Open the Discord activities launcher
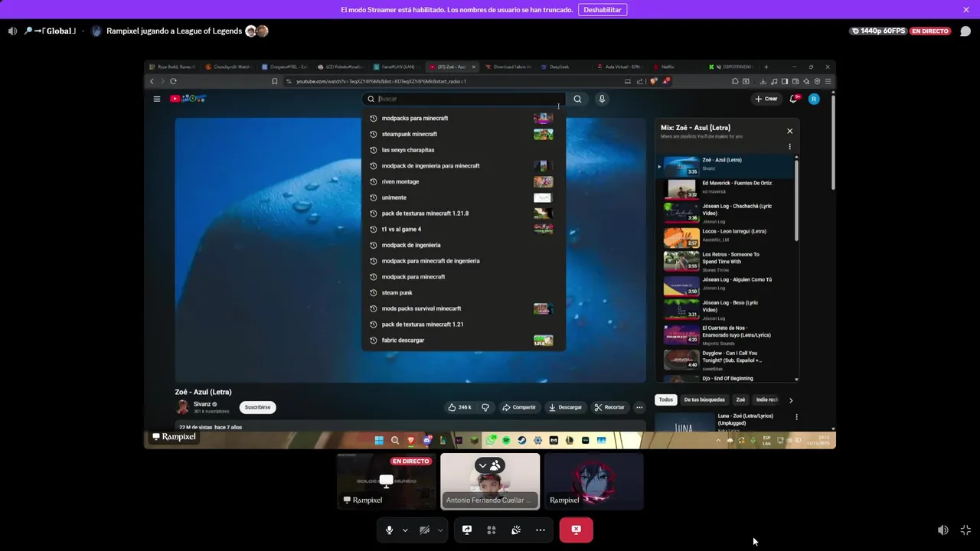 [492, 530]
